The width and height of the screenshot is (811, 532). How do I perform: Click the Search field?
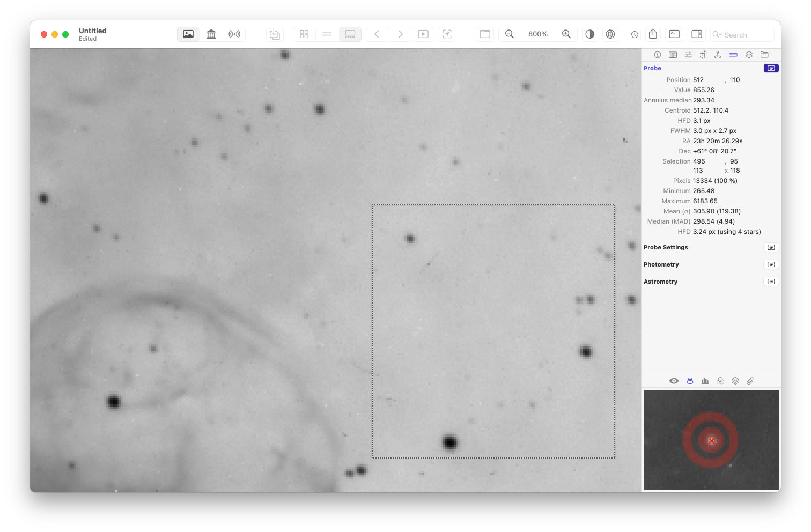[x=742, y=34]
